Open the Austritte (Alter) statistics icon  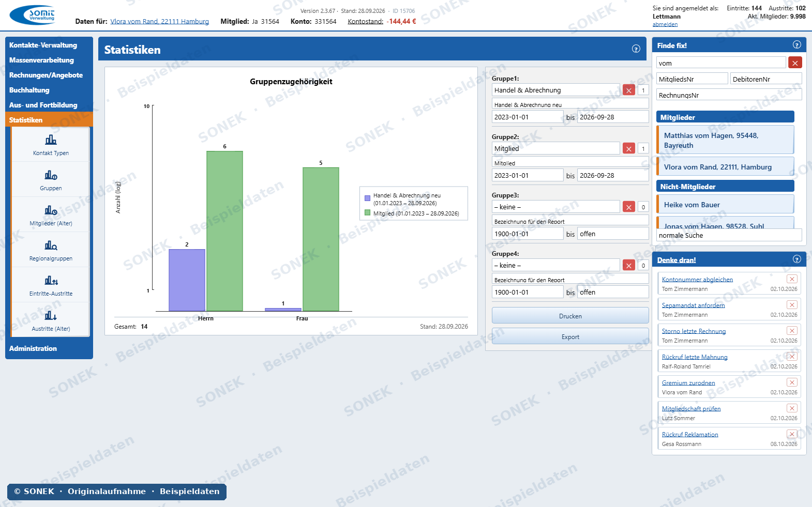(x=51, y=316)
